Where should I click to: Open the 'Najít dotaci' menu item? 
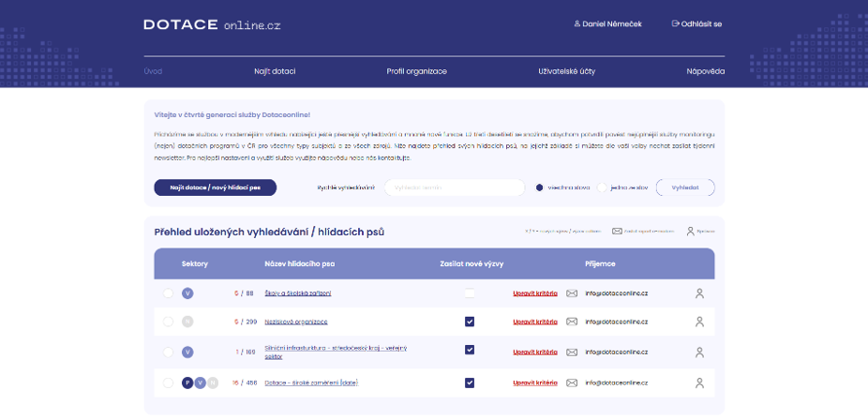(275, 71)
